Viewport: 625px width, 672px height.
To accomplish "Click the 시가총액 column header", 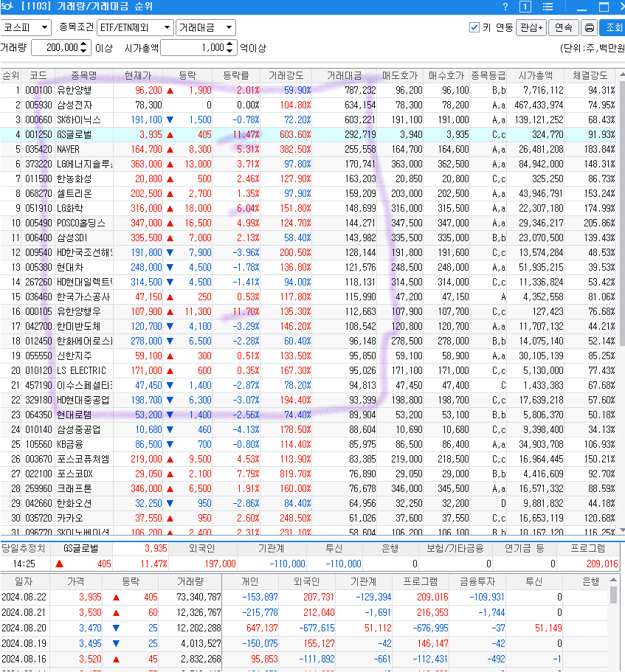I will (536, 76).
